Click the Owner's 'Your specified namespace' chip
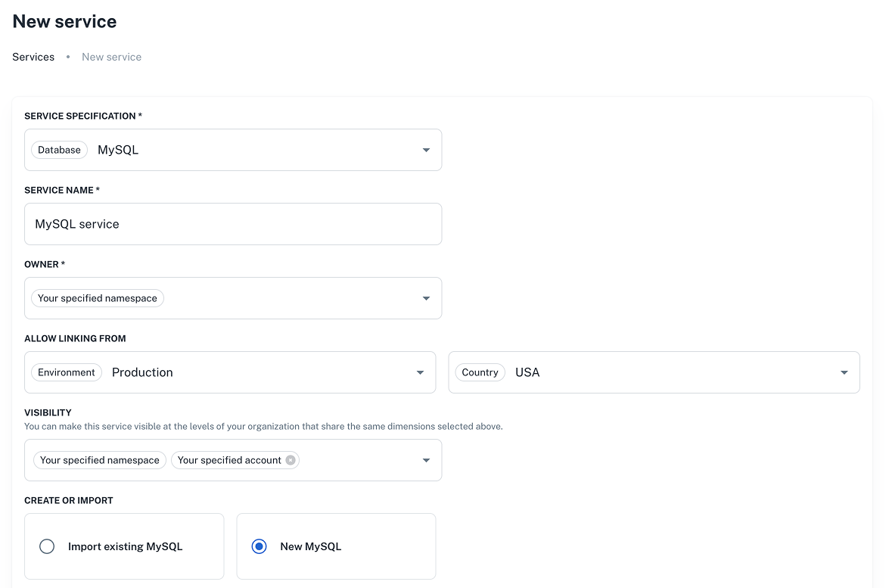The image size is (892, 588). click(98, 298)
